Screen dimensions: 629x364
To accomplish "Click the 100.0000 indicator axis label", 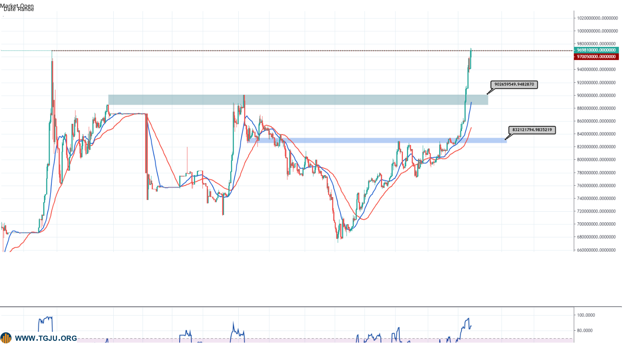I will tap(586, 315).
